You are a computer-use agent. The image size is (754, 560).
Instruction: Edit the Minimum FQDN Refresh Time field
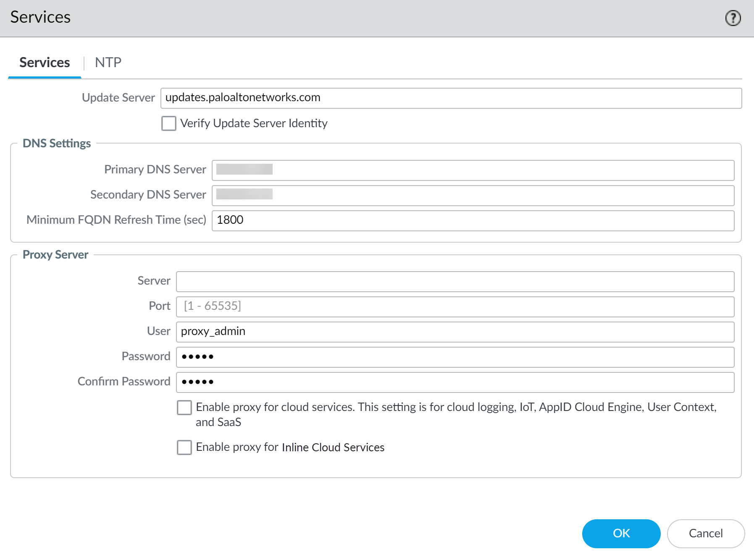tap(473, 220)
